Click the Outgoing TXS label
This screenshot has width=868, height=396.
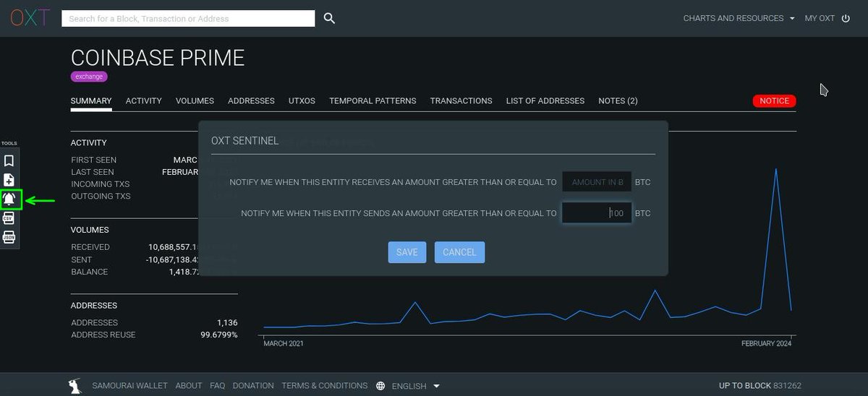(101, 197)
